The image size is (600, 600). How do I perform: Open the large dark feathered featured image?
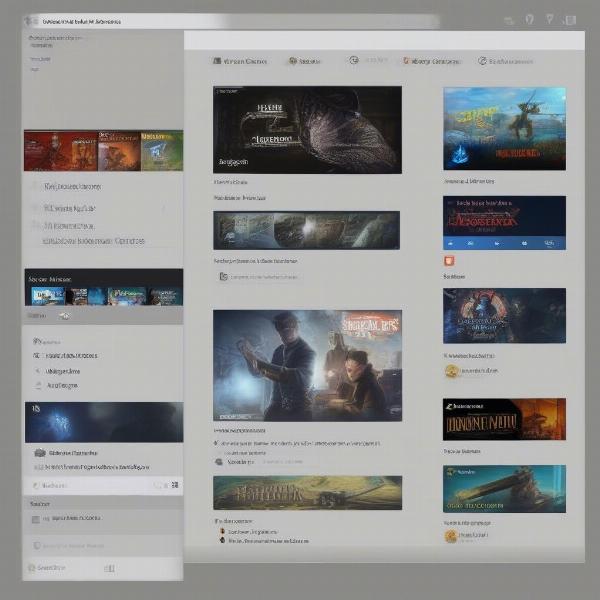(x=307, y=130)
